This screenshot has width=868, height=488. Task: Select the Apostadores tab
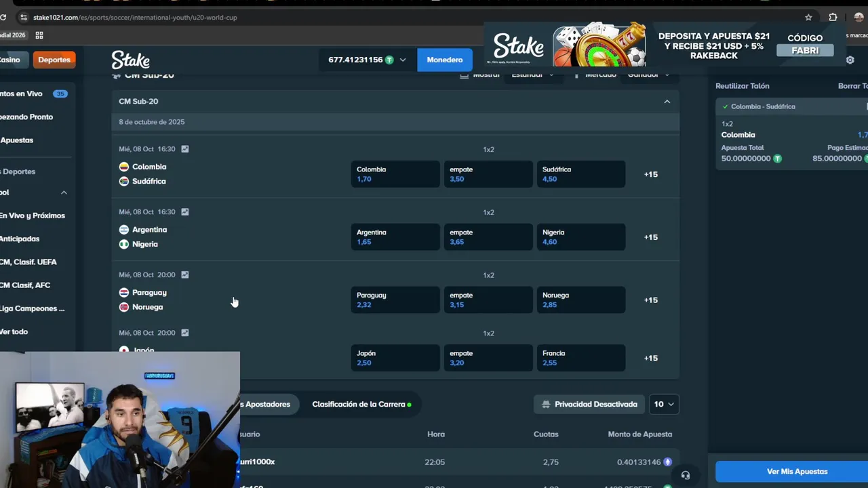[x=268, y=404]
